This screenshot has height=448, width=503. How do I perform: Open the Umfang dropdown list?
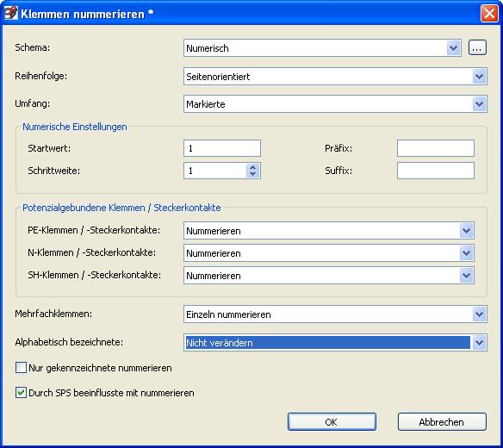(x=479, y=104)
